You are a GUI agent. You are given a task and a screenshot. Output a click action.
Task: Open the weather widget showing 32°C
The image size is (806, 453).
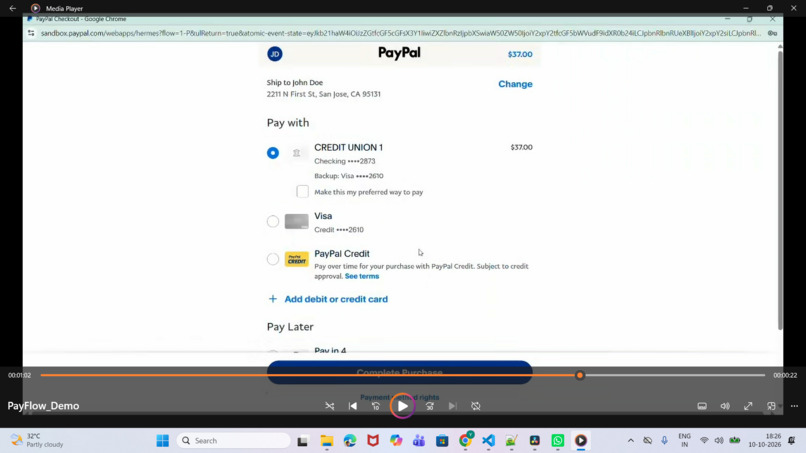(x=38, y=440)
